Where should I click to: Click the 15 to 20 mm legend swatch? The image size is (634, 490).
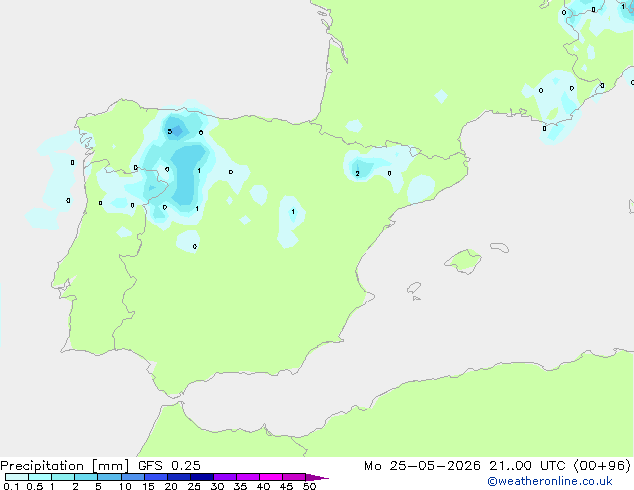[156, 477]
